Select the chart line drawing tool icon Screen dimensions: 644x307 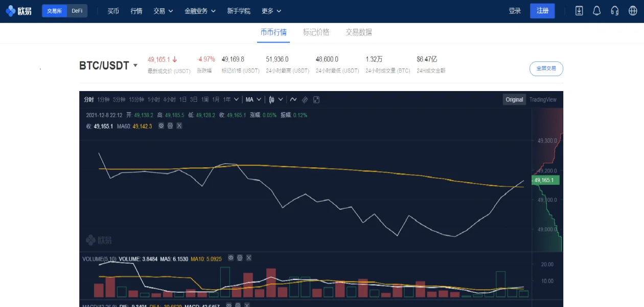[x=293, y=100]
